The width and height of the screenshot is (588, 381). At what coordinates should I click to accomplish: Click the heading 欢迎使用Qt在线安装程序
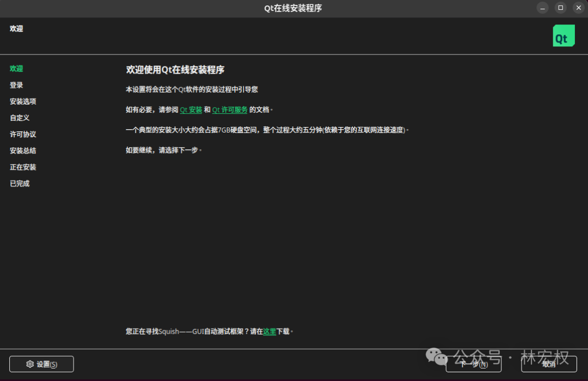pyautogui.click(x=175, y=70)
